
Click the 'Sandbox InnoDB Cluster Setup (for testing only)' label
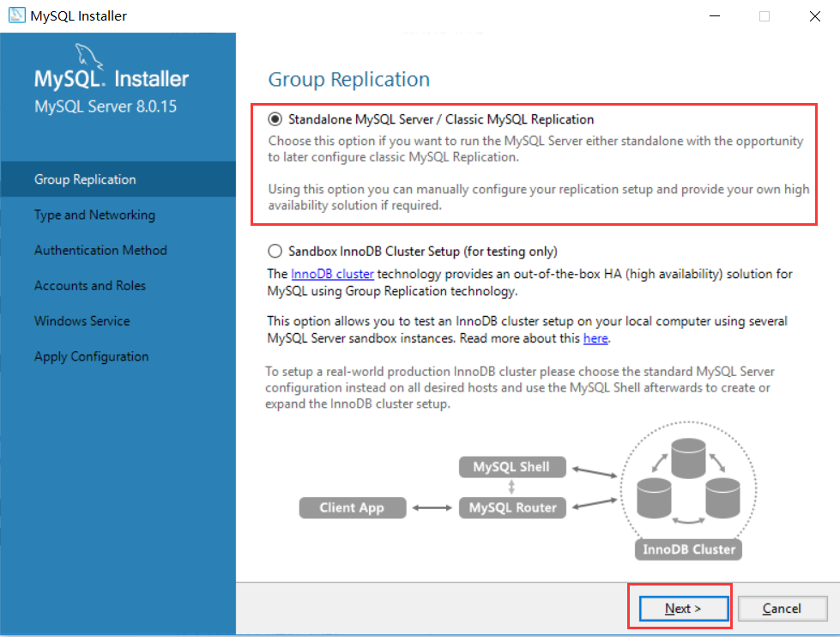(x=423, y=252)
